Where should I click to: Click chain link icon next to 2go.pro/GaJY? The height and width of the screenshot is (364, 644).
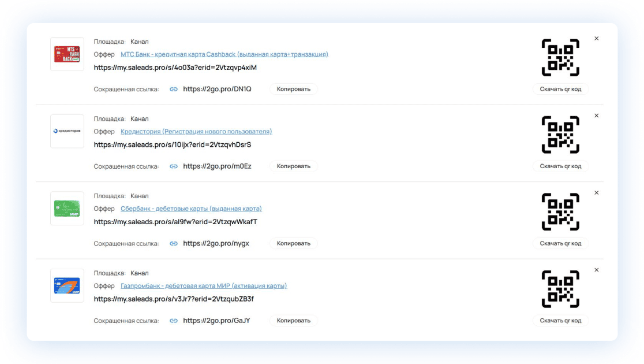174,321
